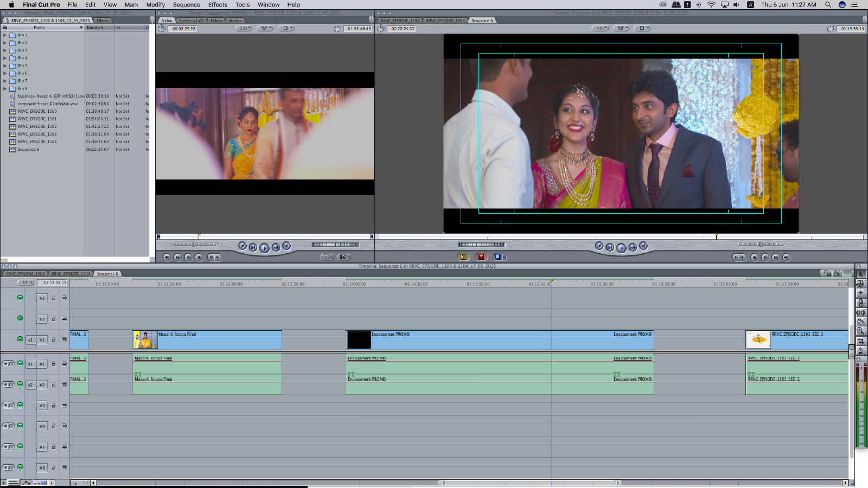The height and width of the screenshot is (488, 868).
Task: Expand the Bin 5 folder
Action: 5,66
